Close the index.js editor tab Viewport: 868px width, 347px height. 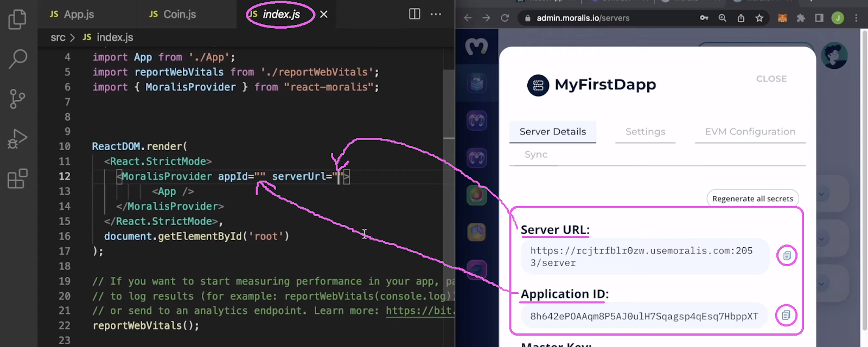click(324, 14)
